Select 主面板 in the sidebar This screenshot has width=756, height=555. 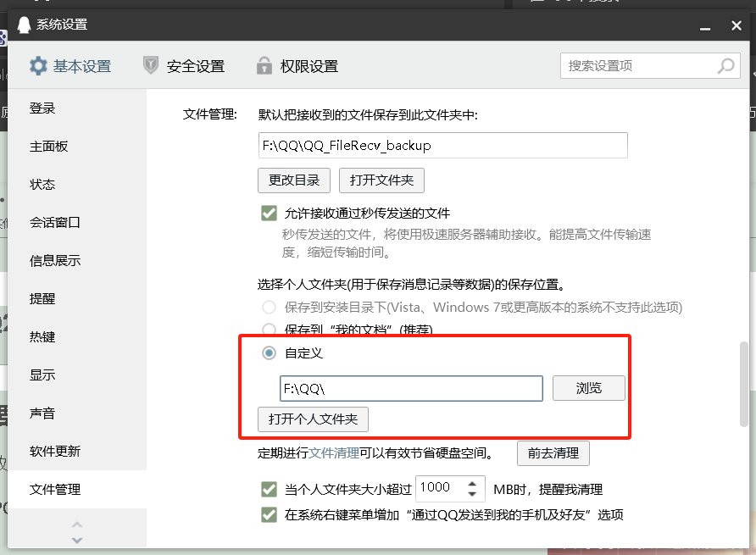[x=77, y=146]
